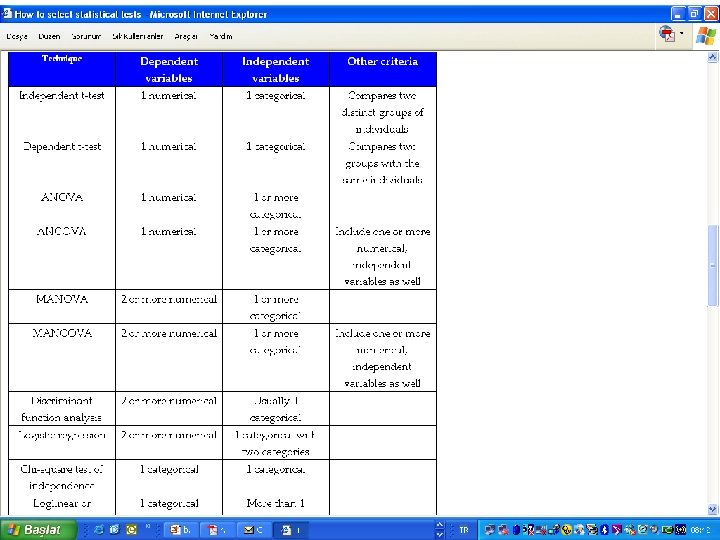Click '2 or more numerical' in the MANCOVA row
720x540 pixels.
coord(169,333)
